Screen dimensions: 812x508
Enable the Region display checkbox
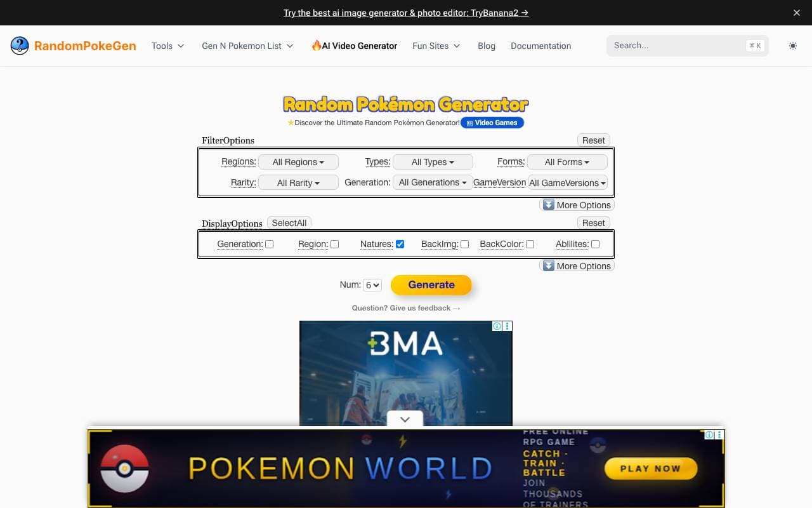click(x=335, y=244)
